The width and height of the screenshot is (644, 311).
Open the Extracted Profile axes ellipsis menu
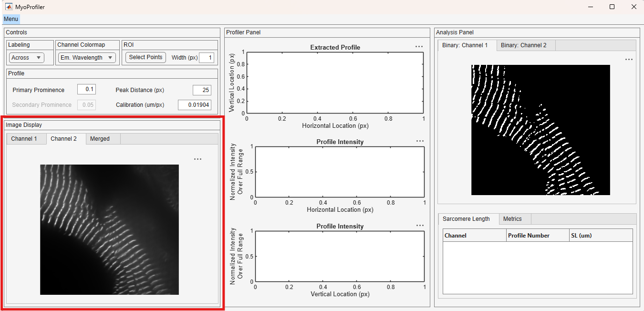click(419, 47)
